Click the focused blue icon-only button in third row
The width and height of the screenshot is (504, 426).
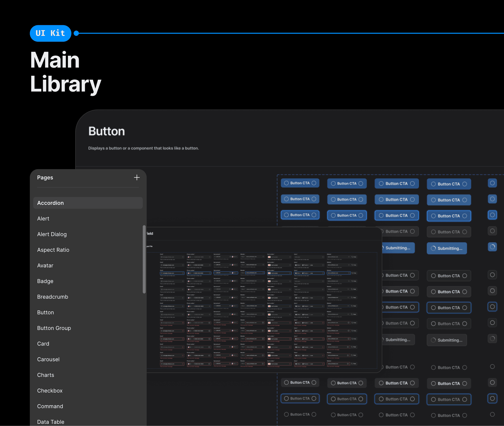point(492,215)
